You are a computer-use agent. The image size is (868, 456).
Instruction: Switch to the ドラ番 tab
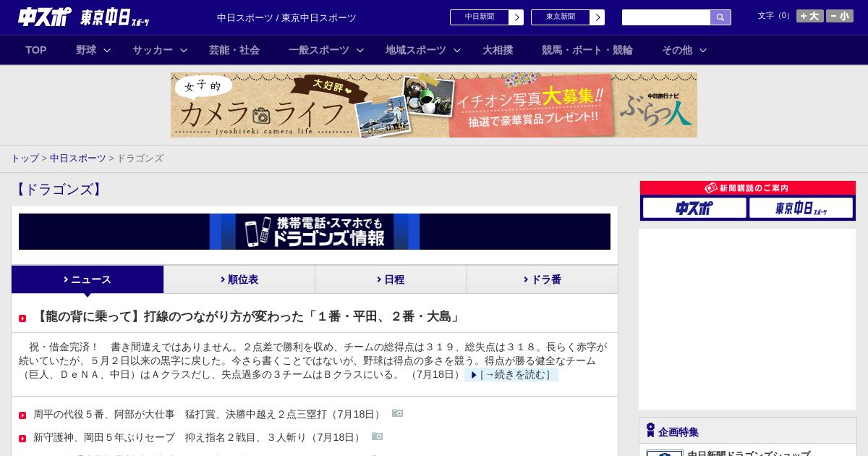click(x=542, y=279)
